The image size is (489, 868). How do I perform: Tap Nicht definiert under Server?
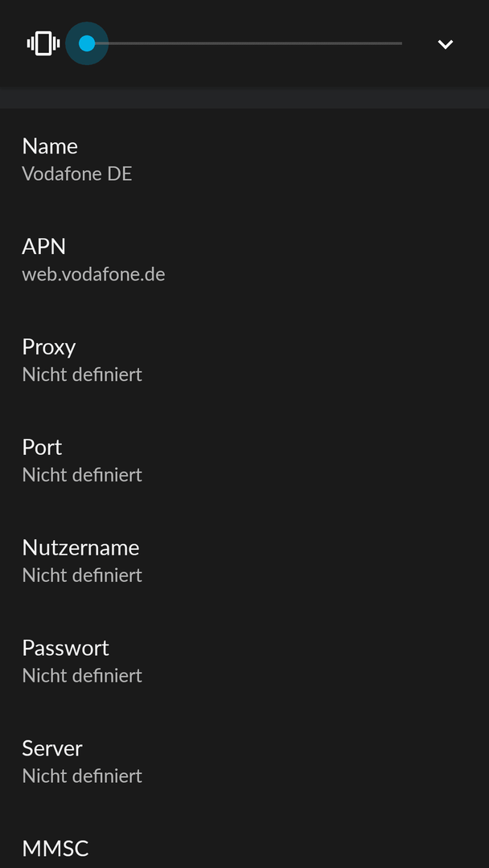pos(82,776)
